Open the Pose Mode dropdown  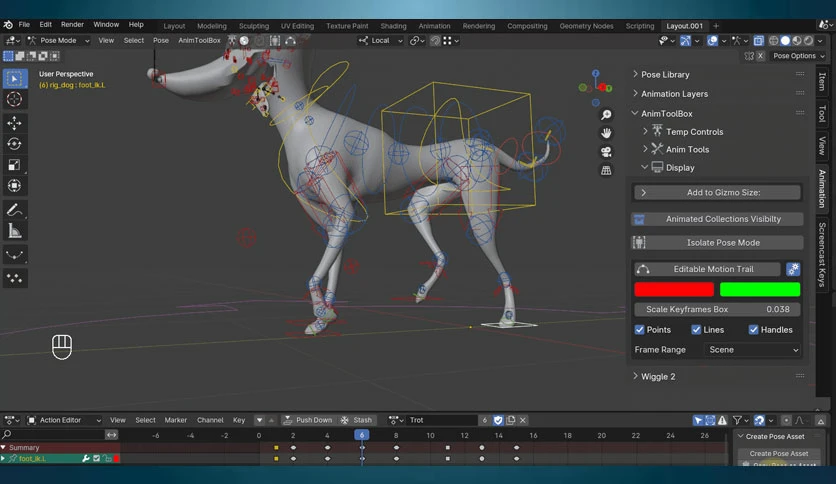pyautogui.click(x=58, y=41)
